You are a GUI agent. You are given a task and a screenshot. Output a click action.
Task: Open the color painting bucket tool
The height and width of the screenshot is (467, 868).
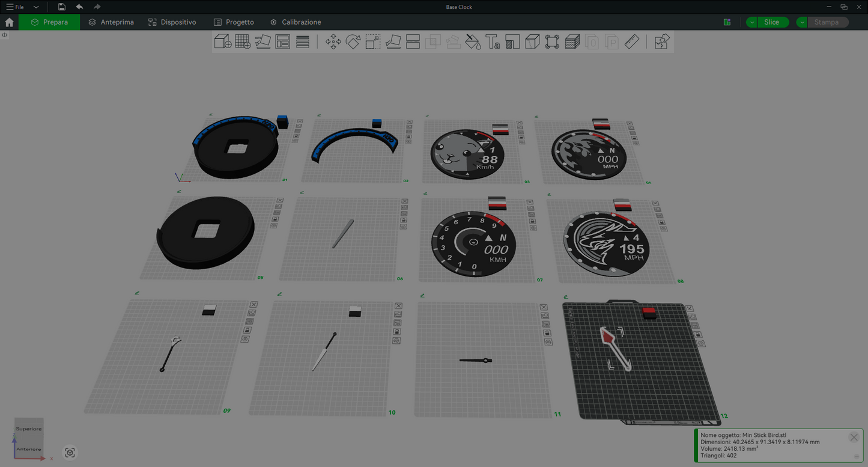473,41
